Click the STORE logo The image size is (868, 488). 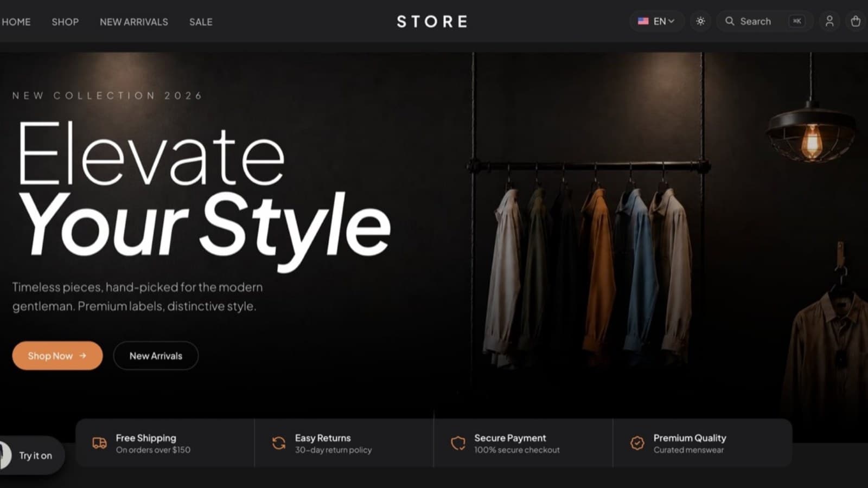[x=432, y=21]
